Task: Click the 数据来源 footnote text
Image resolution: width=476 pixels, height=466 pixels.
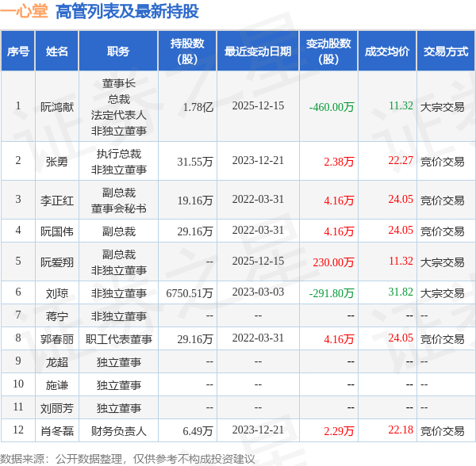Action: point(128,459)
